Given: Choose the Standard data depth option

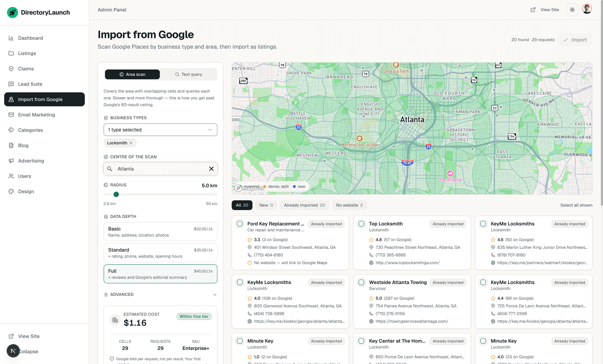Looking at the screenshot, I should 160,253.
